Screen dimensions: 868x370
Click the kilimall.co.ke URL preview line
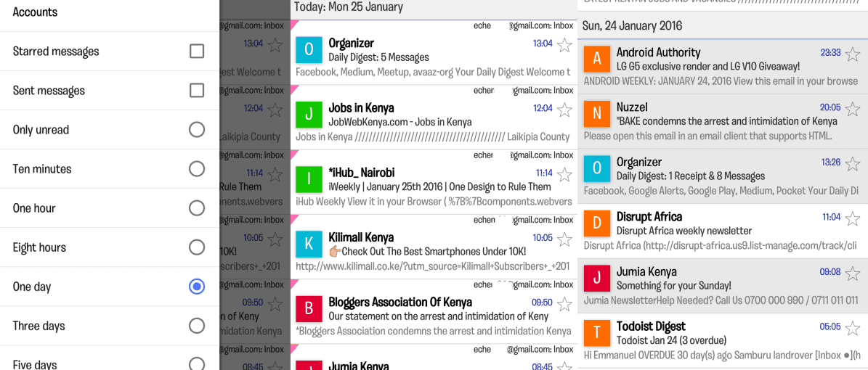tap(433, 266)
